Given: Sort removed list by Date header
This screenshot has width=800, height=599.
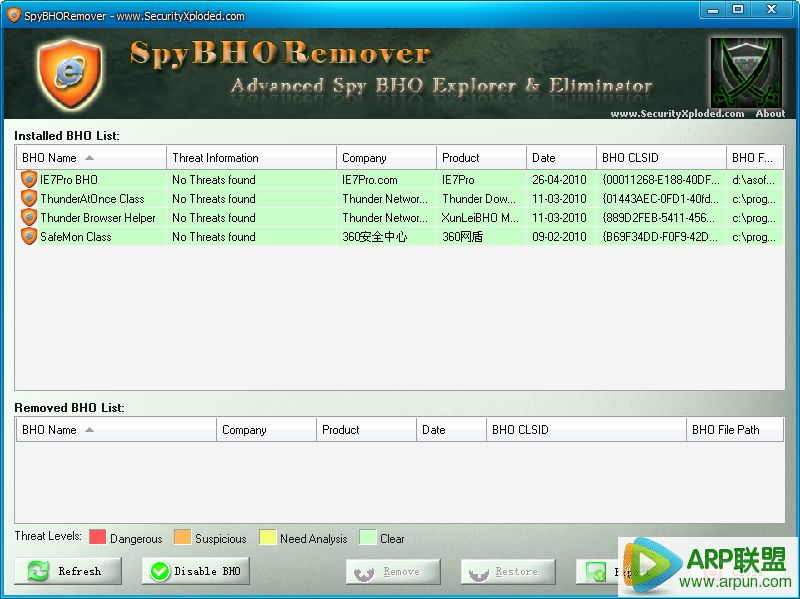Looking at the screenshot, I should [x=451, y=430].
